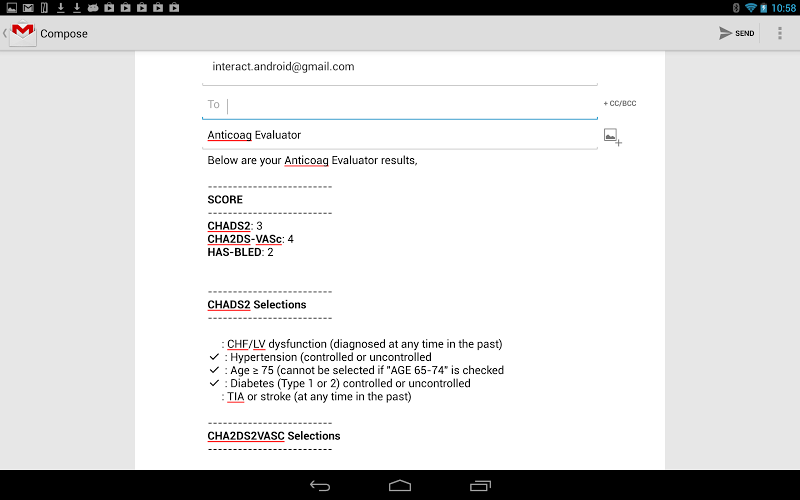This screenshot has width=800, height=500.
Task: Tap the check mark beside Hypertension
Action: [x=214, y=357]
